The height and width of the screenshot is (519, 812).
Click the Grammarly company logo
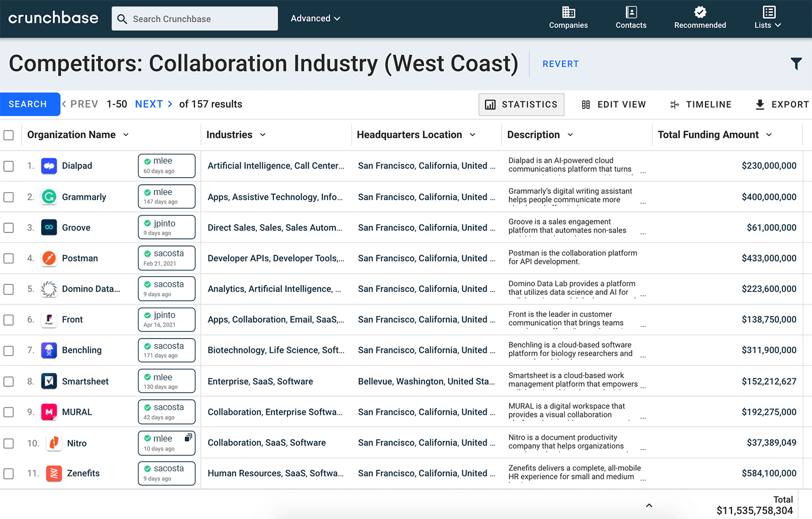(49, 197)
